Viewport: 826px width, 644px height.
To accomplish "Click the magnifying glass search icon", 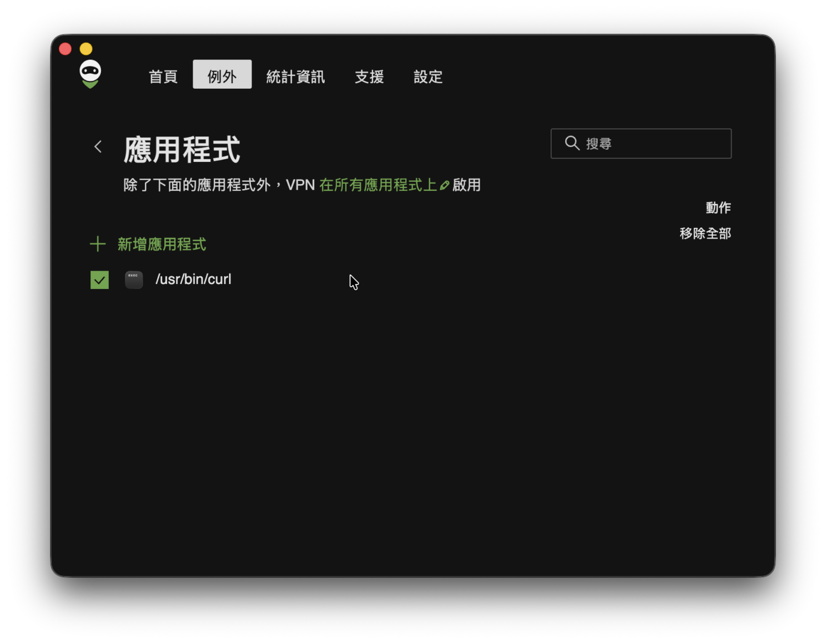I will coord(572,143).
